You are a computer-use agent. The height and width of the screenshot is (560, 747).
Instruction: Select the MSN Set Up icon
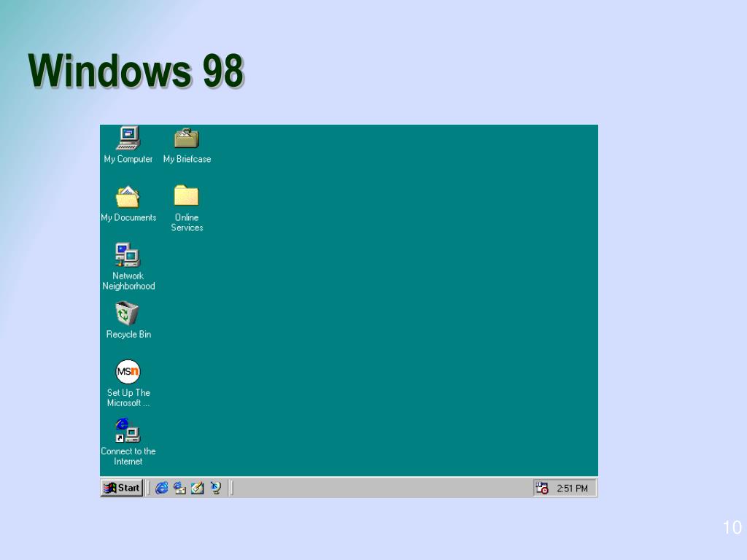click(x=128, y=371)
